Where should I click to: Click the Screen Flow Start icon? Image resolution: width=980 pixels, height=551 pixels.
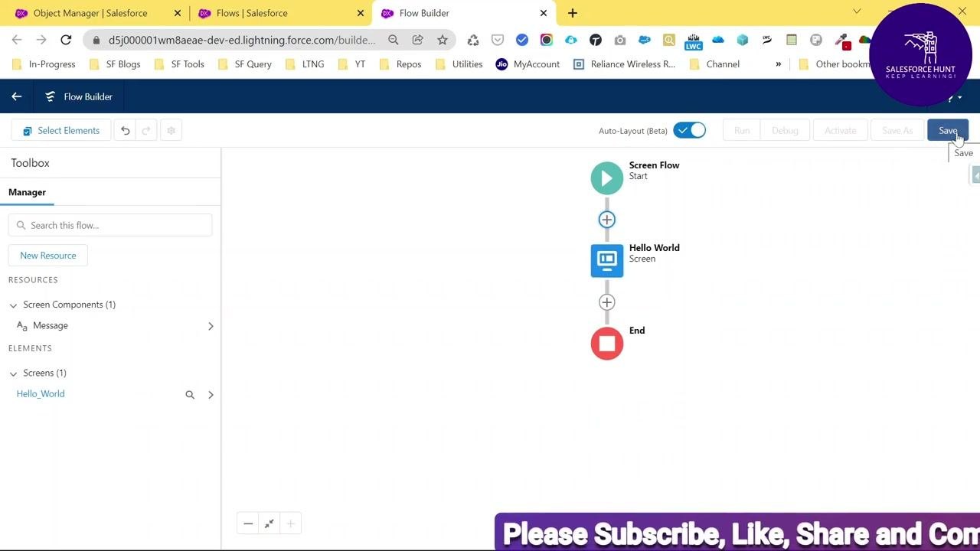click(607, 178)
